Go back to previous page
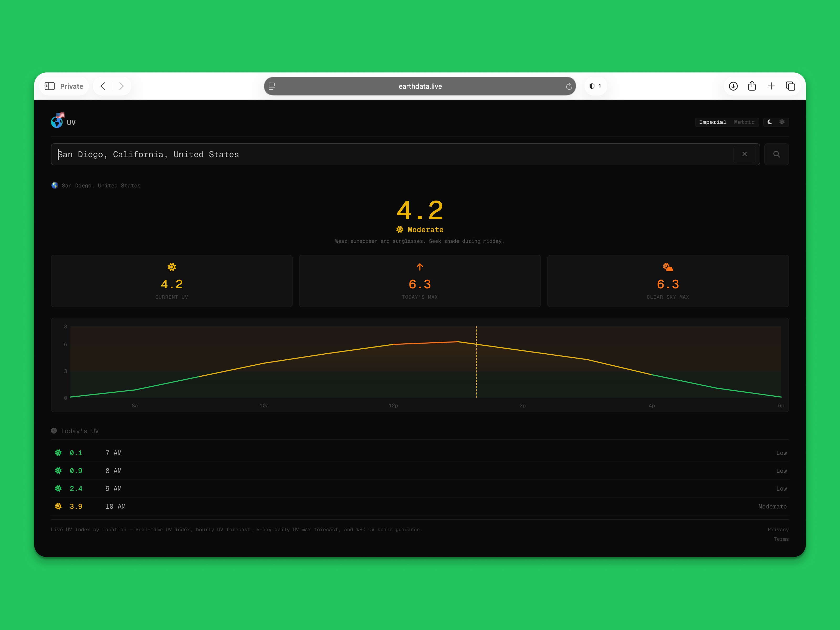Viewport: 840px width, 630px height. coord(103,86)
